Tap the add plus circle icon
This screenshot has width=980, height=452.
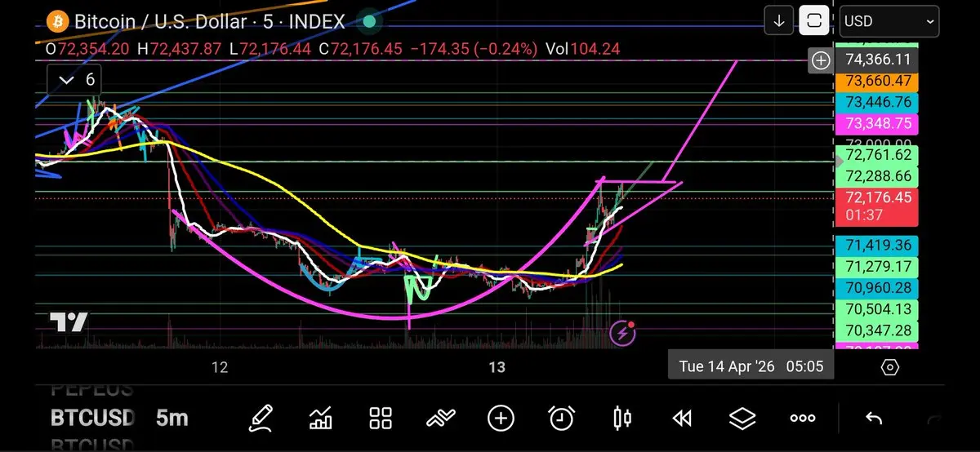click(501, 419)
